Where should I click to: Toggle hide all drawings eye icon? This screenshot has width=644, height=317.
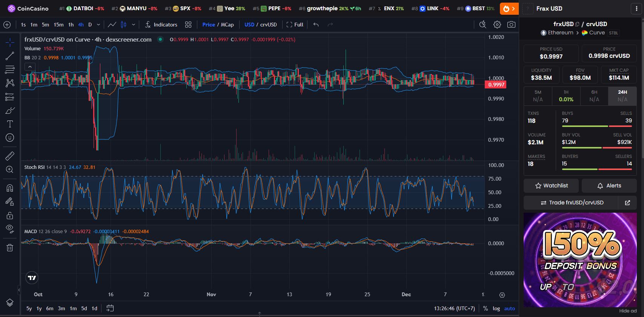(10, 229)
